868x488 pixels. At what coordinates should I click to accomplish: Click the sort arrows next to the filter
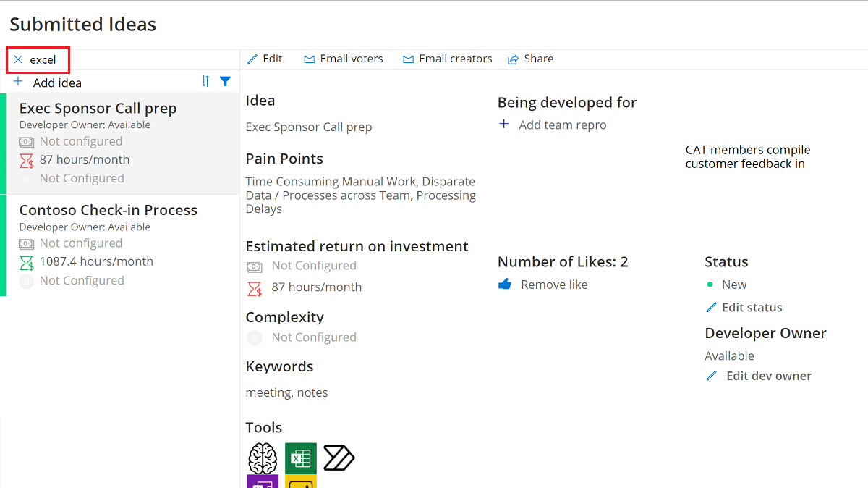[205, 81]
